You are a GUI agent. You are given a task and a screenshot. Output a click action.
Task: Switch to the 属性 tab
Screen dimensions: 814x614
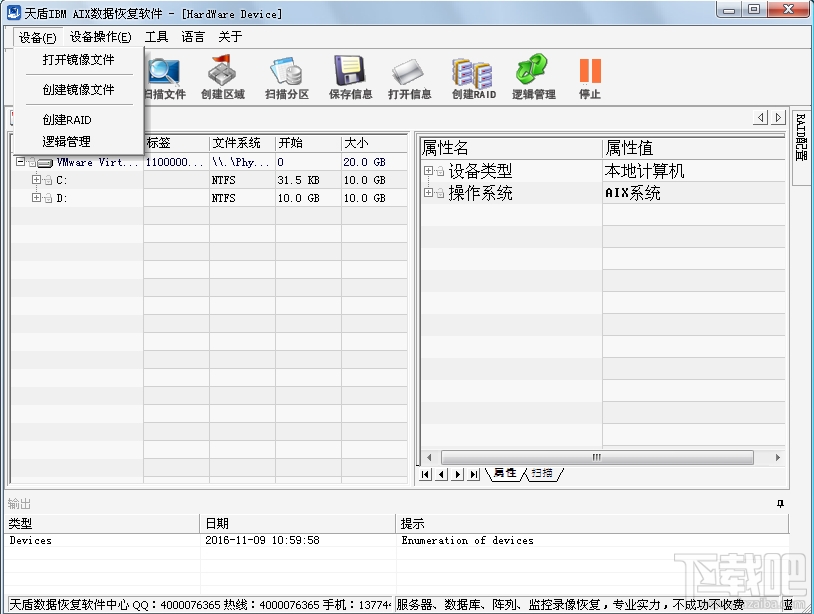click(x=505, y=473)
